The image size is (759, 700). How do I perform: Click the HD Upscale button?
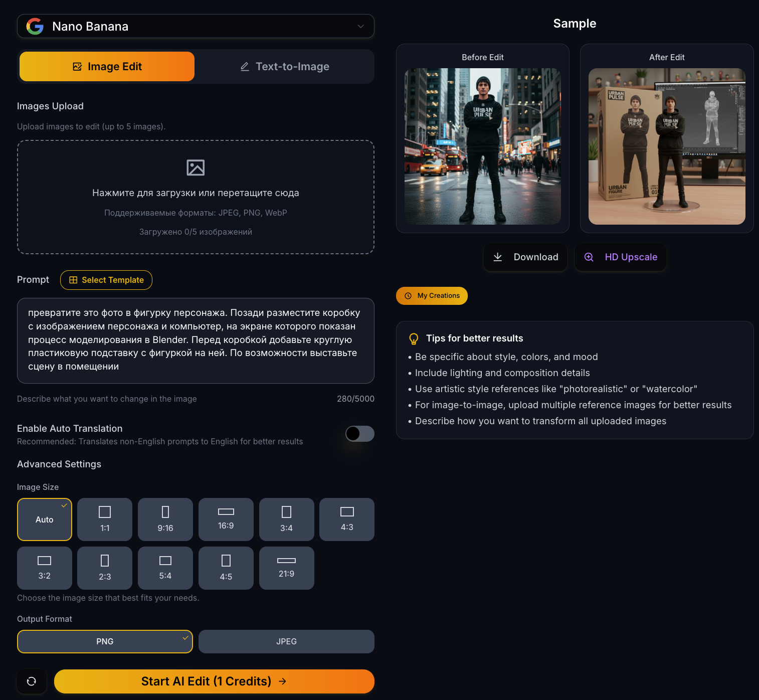621,257
